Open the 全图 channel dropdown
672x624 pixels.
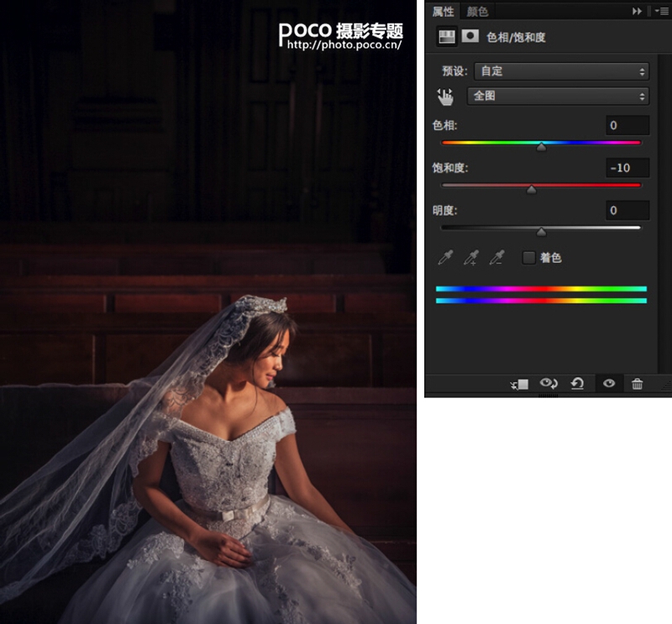[558, 96]
